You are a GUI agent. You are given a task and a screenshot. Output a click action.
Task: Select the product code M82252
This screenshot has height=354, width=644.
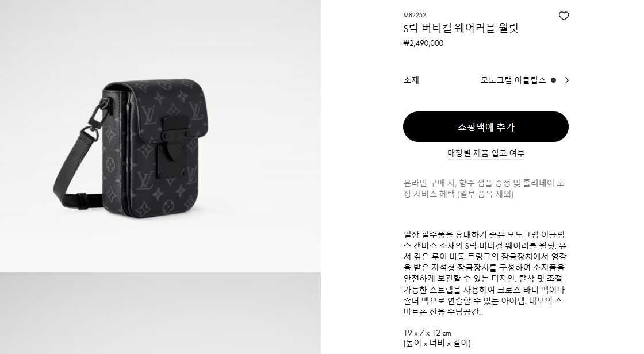(x=415, y=15)
